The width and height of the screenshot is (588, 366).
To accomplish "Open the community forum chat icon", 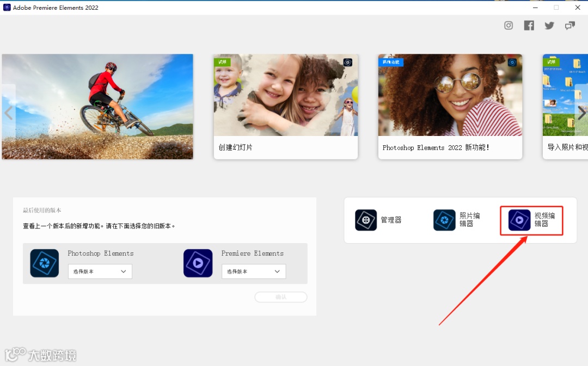I will (569, 26).
